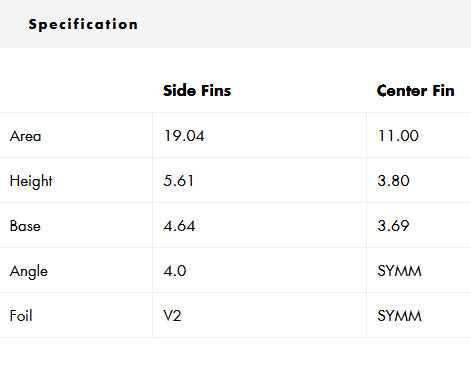
Task: Click the gray Specification header bar
Action: 235,24
